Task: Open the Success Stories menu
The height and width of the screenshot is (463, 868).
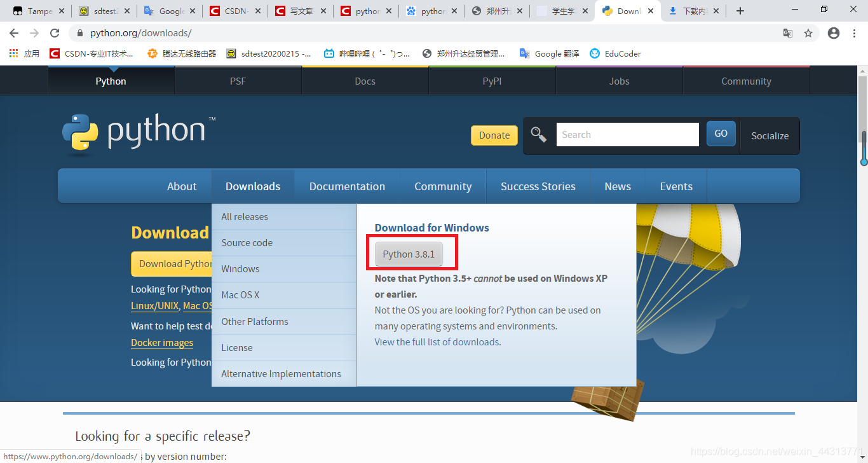Action: [538, 186]
